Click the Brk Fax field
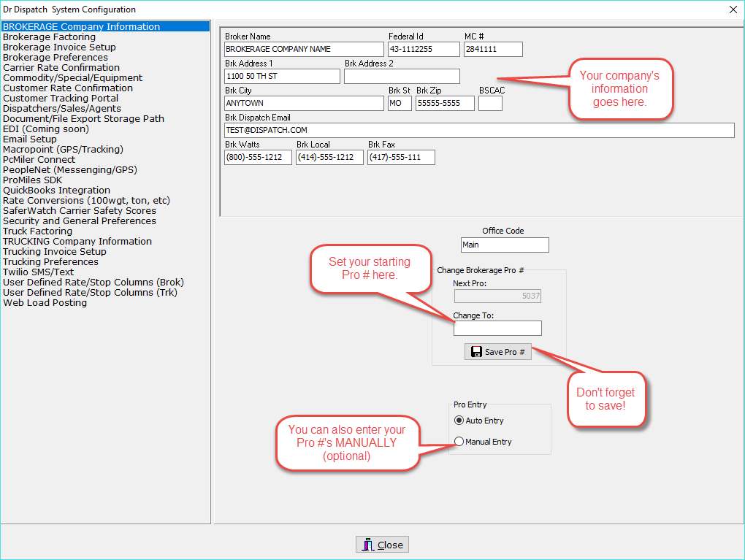The width and height of the screenshot is (745, 560). pyautogui.click(x=401, y=157)
